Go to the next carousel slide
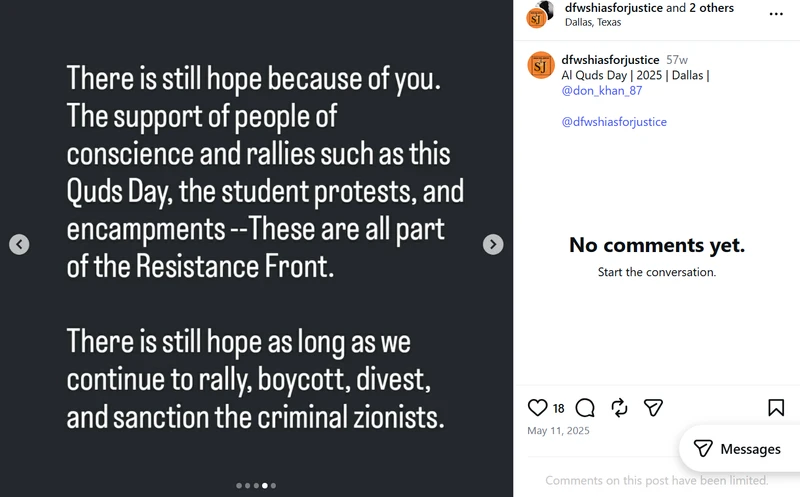Screen dimensions: 800x497 click(493, 244)
